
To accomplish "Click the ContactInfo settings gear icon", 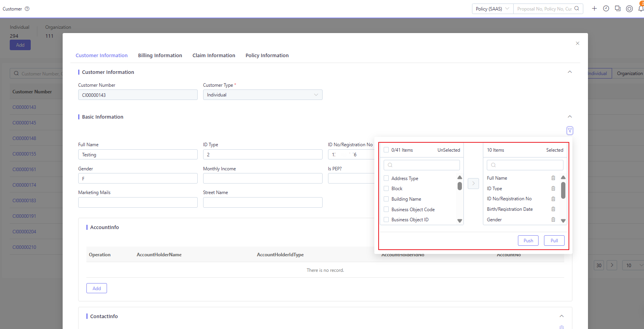I will pos(562,327).
